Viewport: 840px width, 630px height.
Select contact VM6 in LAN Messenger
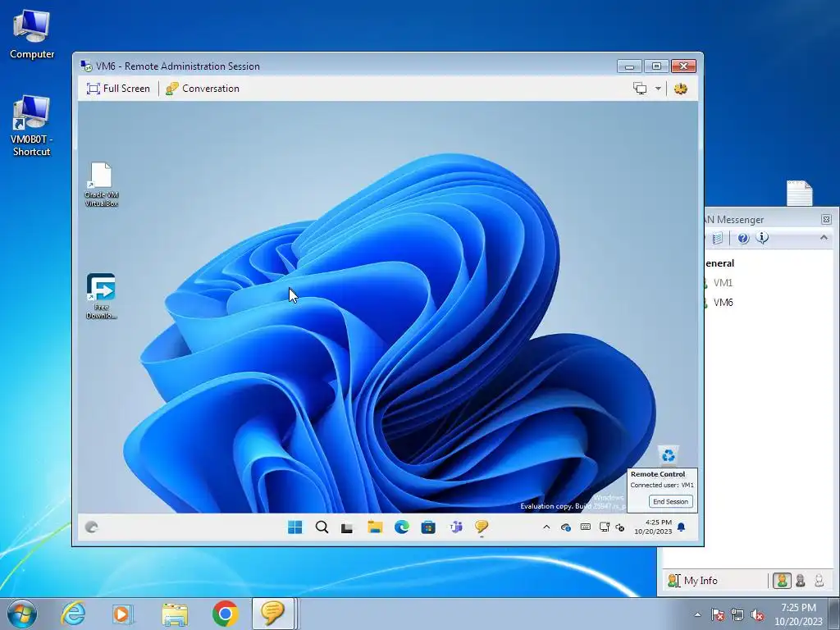pyautogui.click(x=723, y=303)
